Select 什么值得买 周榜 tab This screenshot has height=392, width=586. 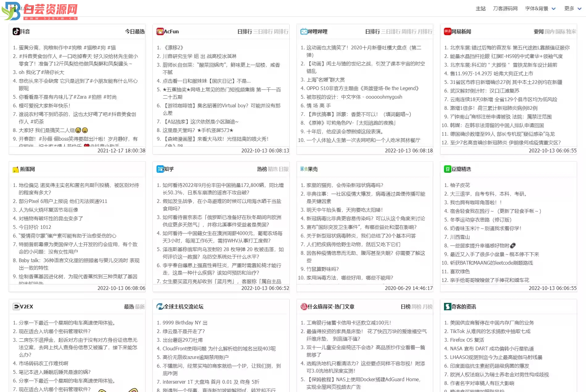(x=416, y=307)
